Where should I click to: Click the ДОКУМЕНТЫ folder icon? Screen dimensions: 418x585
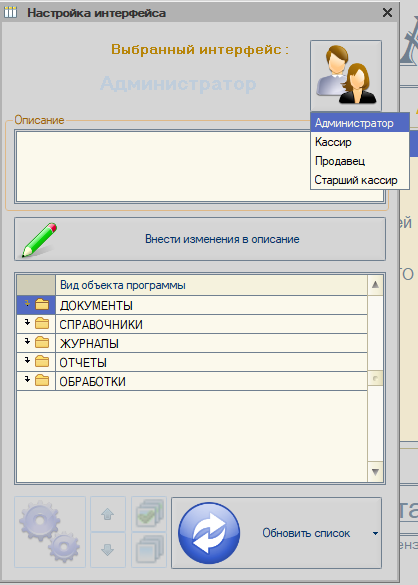pos(42,305)
